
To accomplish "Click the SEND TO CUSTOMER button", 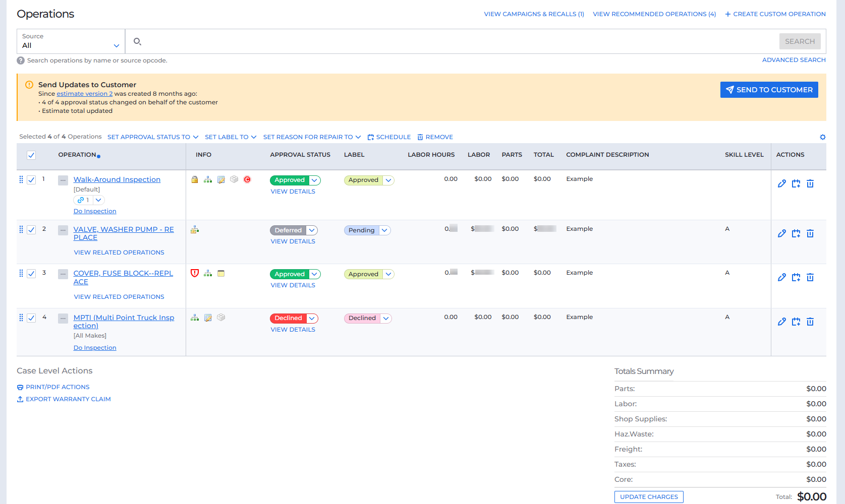I will [x=769, y=90].
